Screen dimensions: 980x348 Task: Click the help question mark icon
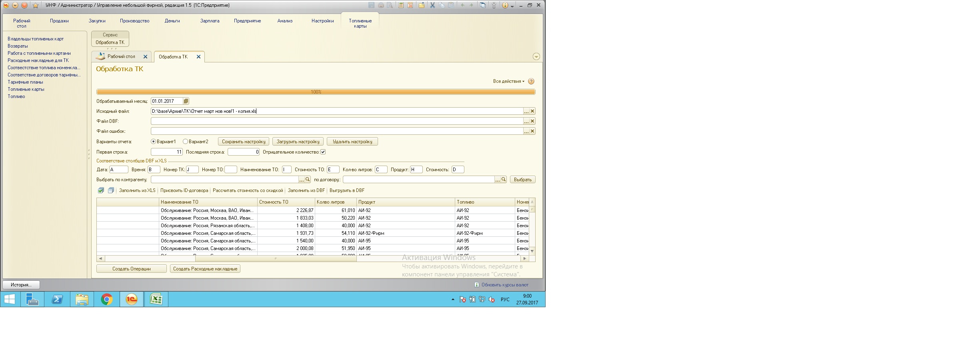point(531,81)
